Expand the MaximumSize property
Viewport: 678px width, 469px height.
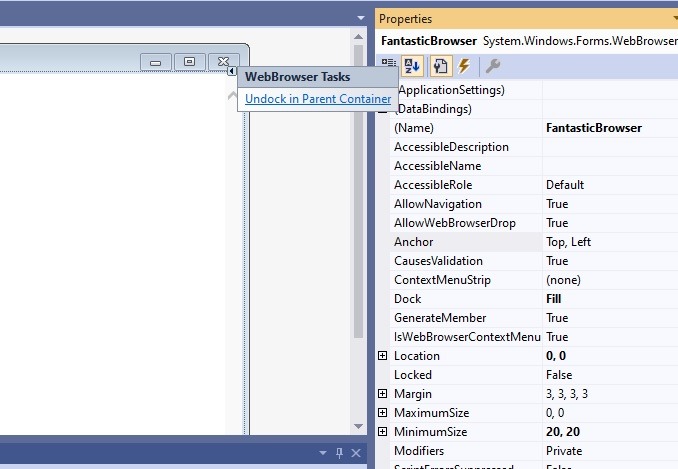[x=382, y=412]
